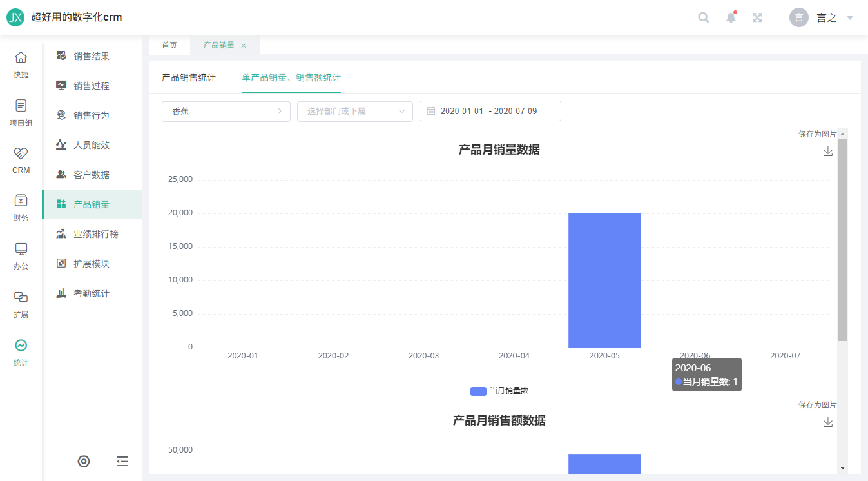
Task: Click the settings icon at sidebar bottom
Action: pyautogui.click(x=84, y=461)
